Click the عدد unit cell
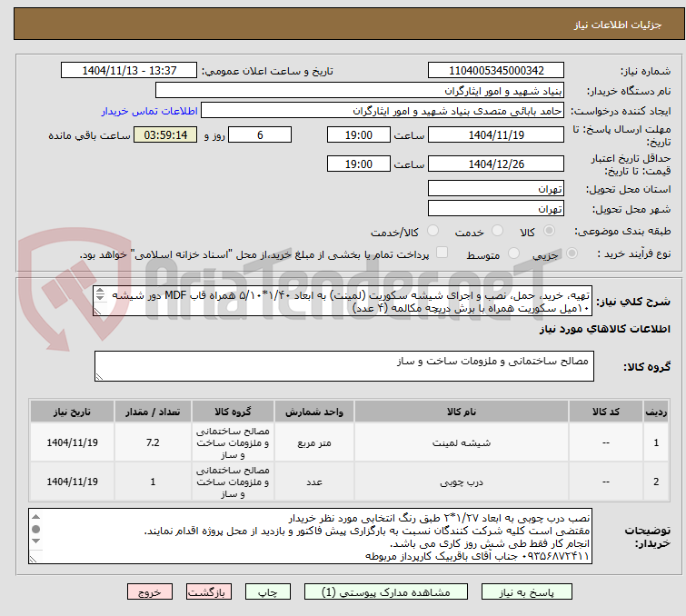Screen dimensions: 686x616 point(314,482)
